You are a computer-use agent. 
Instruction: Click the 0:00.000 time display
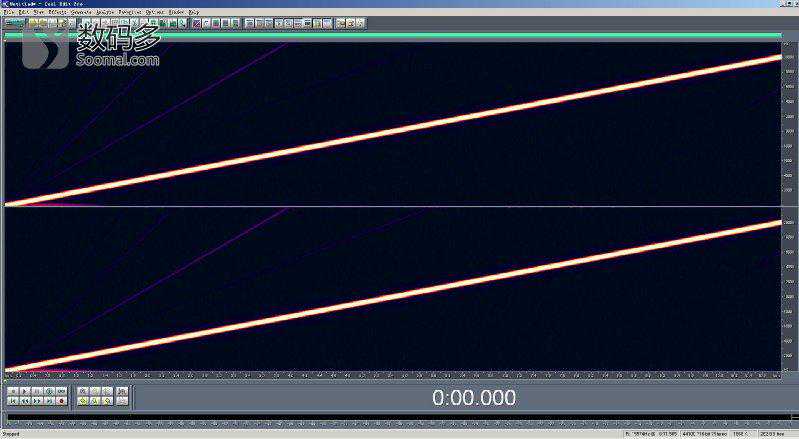click(x=474, y=398)
